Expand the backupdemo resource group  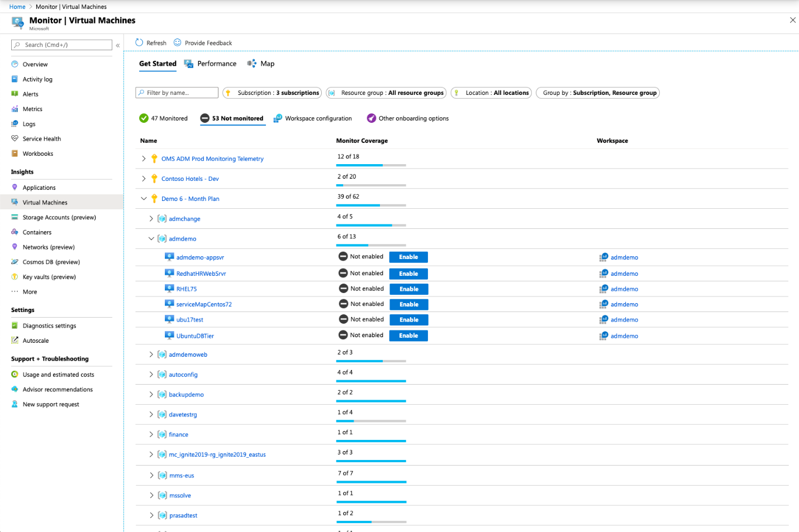[x=151, y=395]
